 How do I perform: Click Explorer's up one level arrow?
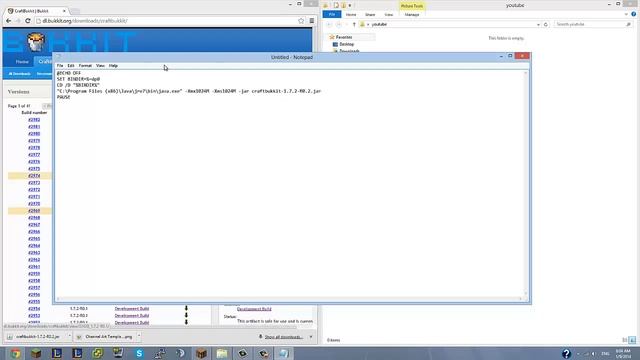pos(354,24)
